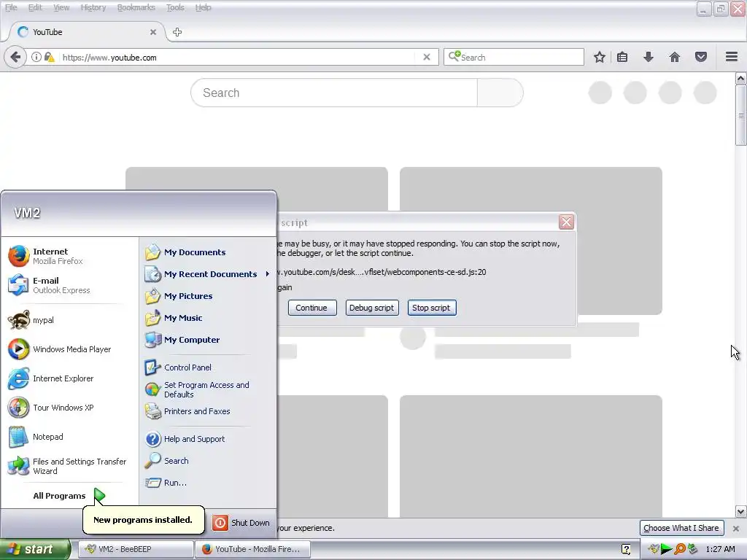Switch to VM2 - BeeBEEP taskbar window

tap(135, 549)
